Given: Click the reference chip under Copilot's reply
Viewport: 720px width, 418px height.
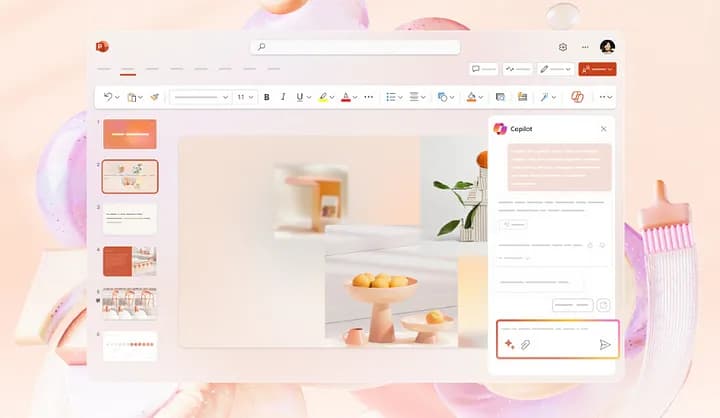Looking at the screenshot, I should coord(513,225).
